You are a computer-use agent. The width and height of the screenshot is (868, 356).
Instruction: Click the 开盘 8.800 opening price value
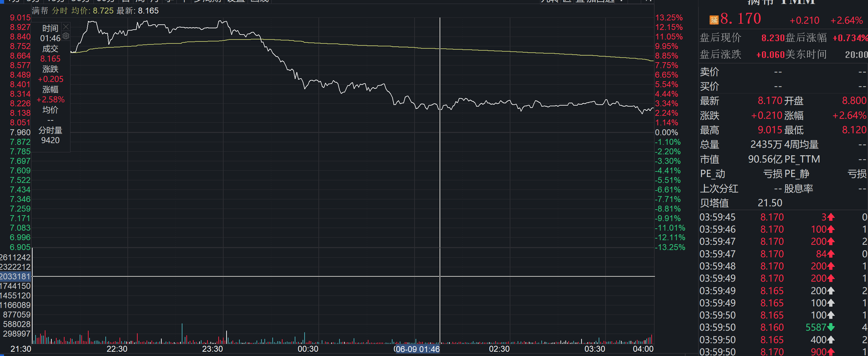(854, 101)
